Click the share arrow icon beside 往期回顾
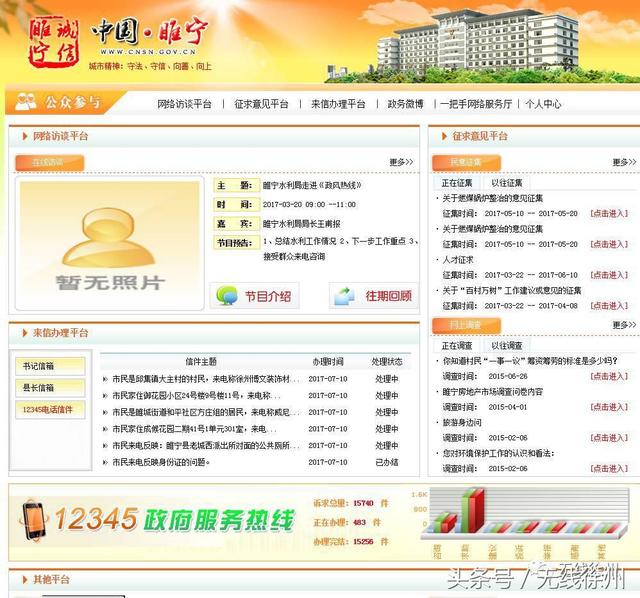 344,296
